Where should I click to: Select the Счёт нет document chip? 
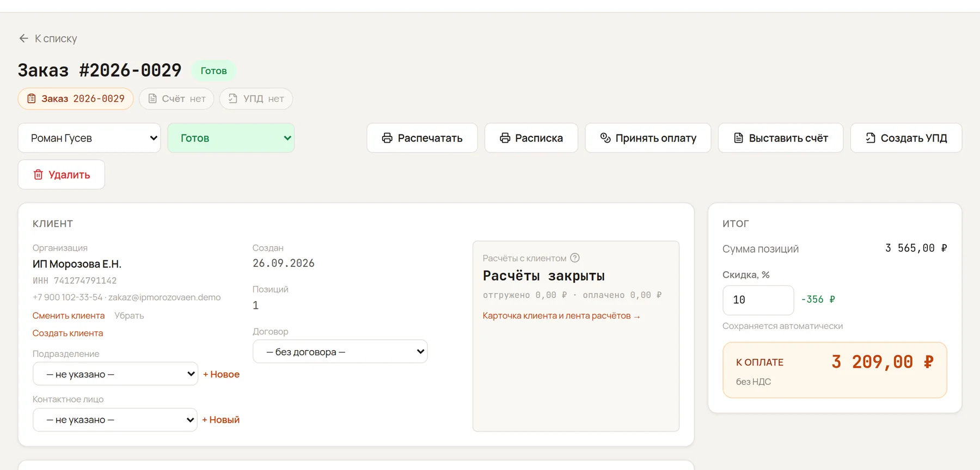(176, 99)
